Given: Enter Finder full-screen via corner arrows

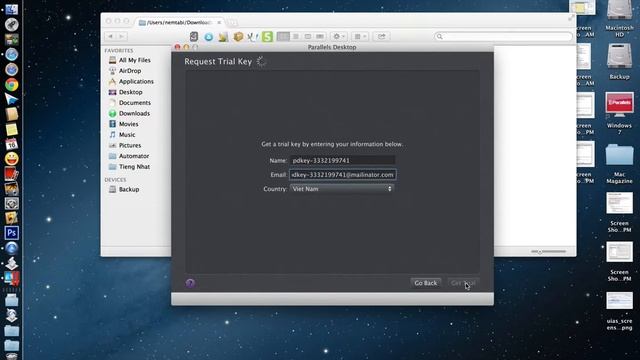Looking at the screenshot, I should [571, 18].
